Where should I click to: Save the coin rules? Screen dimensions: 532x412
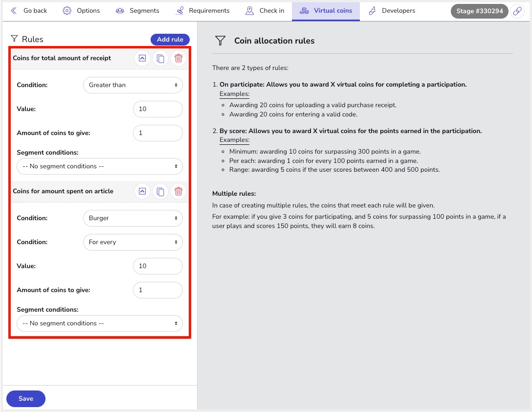pos(26,399)
